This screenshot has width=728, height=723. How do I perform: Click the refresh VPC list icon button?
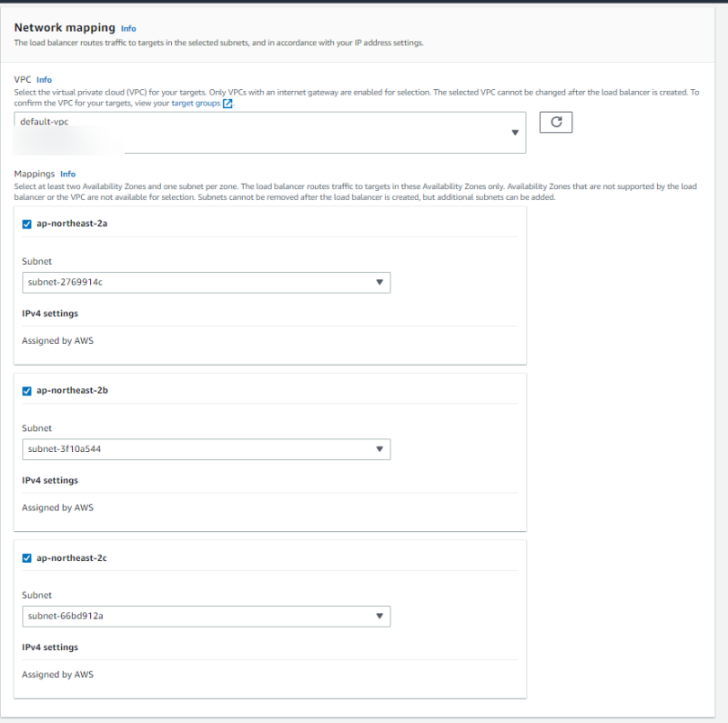point(555,122)
